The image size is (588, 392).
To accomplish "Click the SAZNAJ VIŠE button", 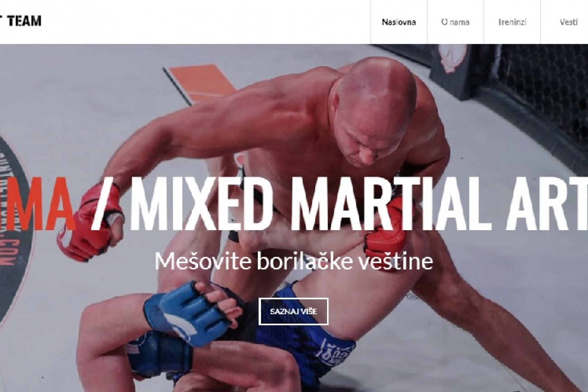I will tap(294, 312).
